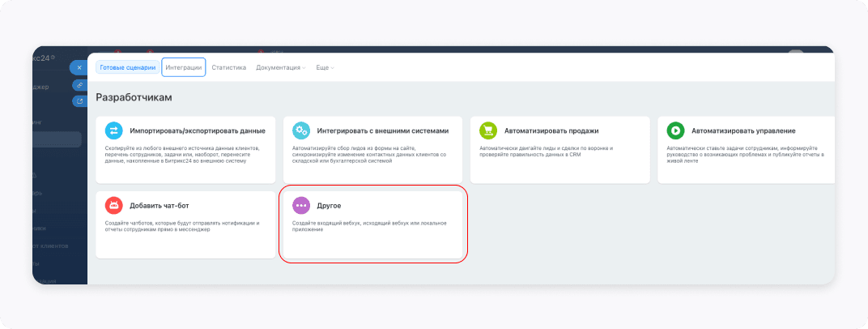
Task: Click description 'Создайте входящий вебхук, исходящий вебхук'
Action: (369, 226)
